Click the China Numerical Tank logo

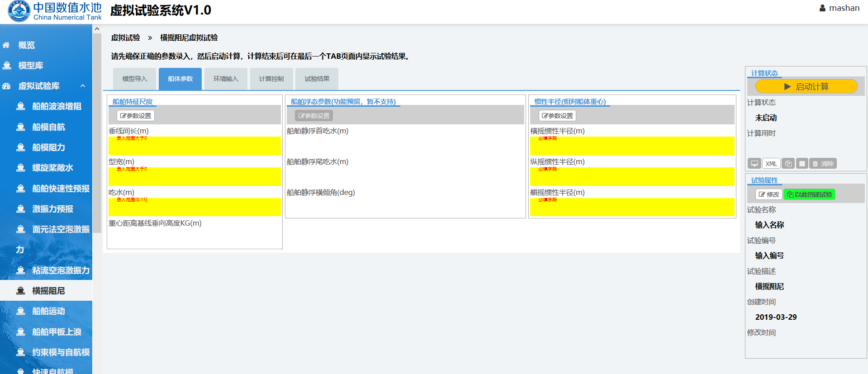(x=55, y=11)
